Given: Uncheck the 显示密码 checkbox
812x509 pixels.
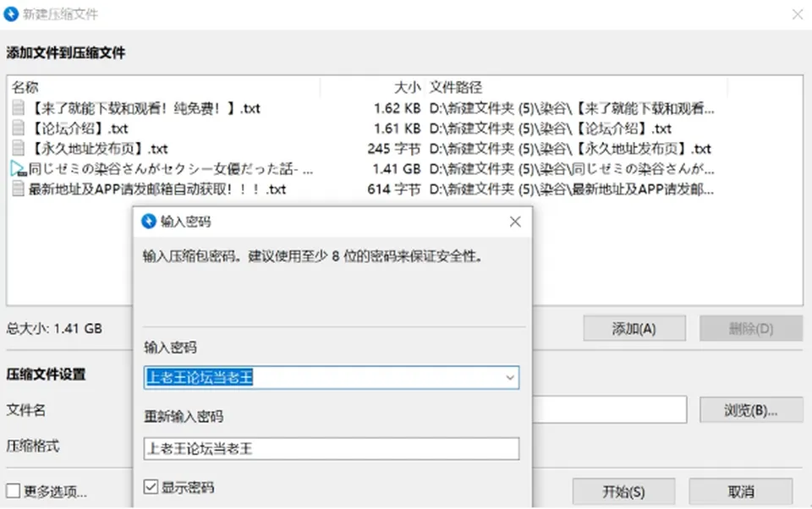Looking at the screenshot, I should (151, 487).
